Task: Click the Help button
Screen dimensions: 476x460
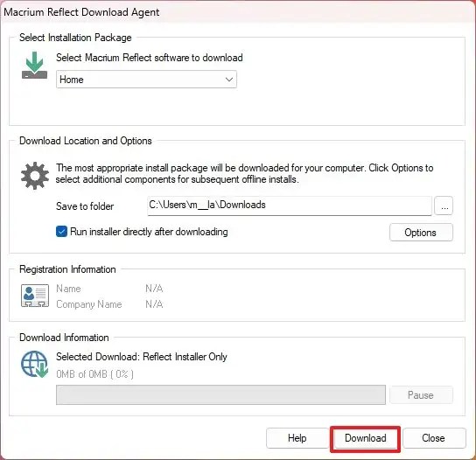Action: 297,438
